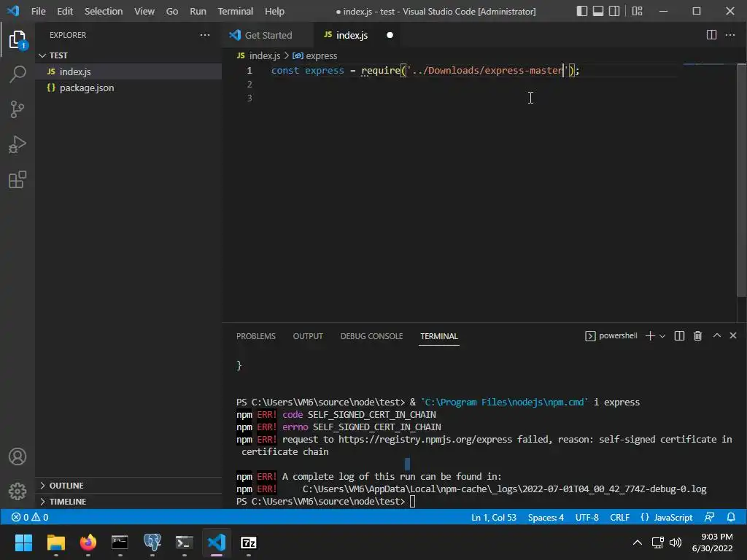Switch to the OUTPUT tab
747x560 pixels.
click(308, 336)
